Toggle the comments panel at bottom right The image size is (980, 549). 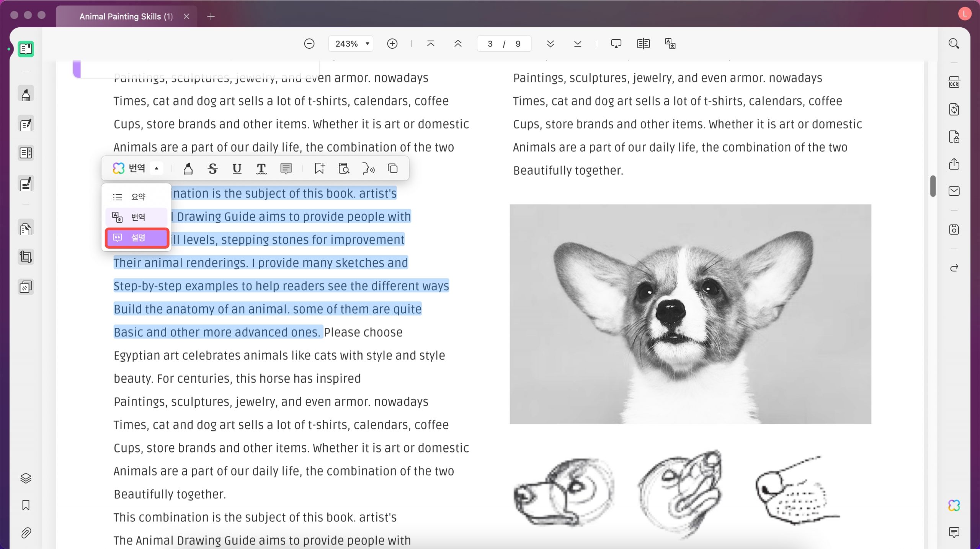click(x=954, y=533)
